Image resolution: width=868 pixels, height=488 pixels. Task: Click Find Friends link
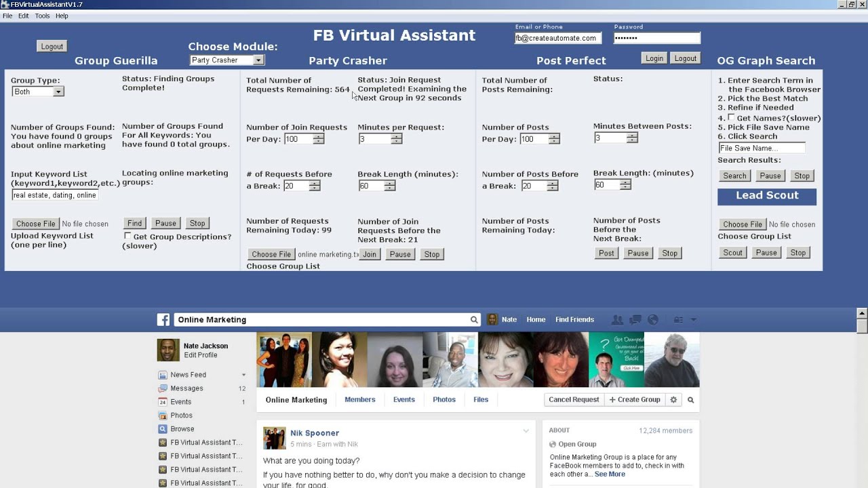[x=574, y=320]
